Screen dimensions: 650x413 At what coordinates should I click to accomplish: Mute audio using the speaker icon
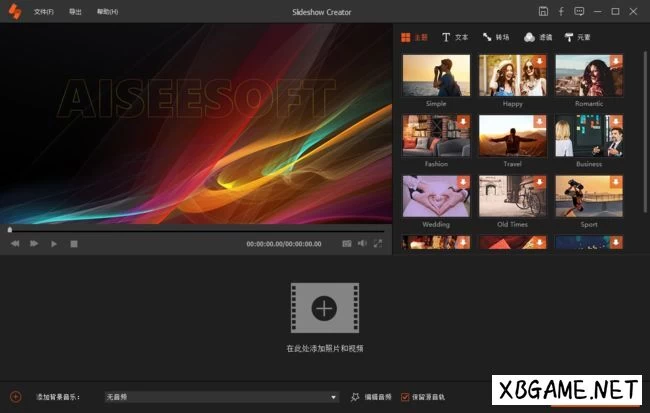362,243
